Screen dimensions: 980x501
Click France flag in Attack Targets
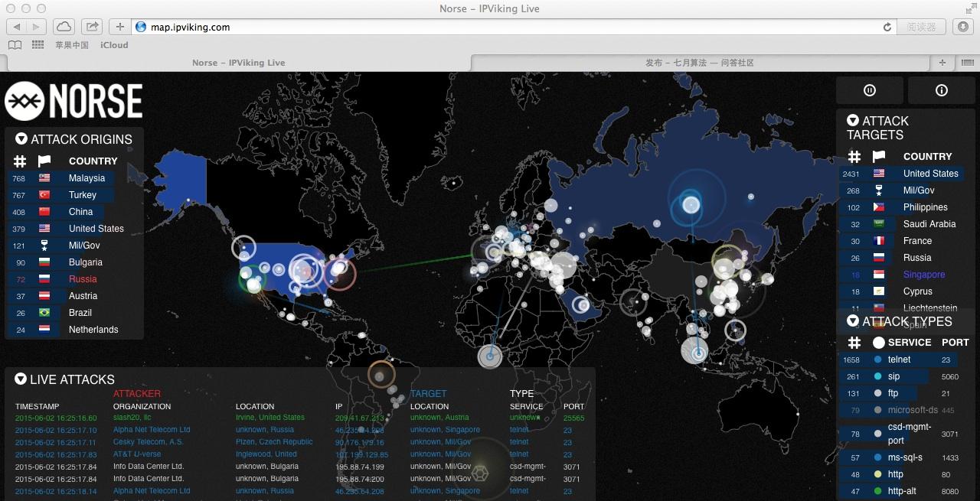(x=879, y=241)
